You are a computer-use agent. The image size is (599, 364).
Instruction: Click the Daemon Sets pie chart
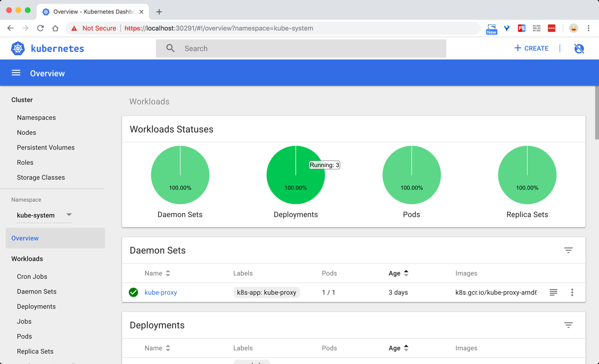coord(180,175)
